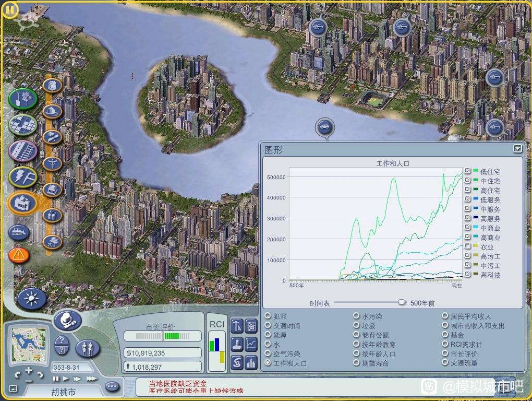The height and width of the screenshot is (401, 532).
Task: Click the city funds §10,919,235 field
Action: [163, 353]
